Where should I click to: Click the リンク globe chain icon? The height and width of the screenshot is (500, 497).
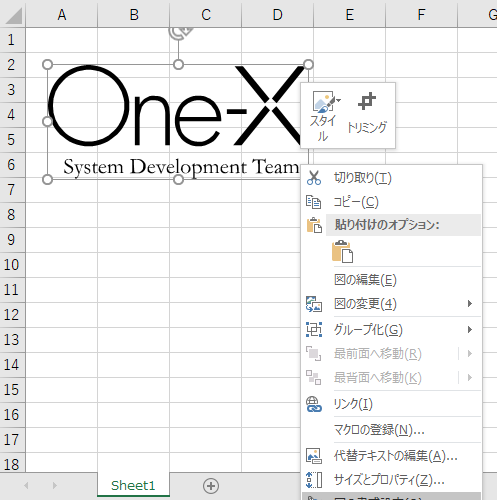pos(314,404)
